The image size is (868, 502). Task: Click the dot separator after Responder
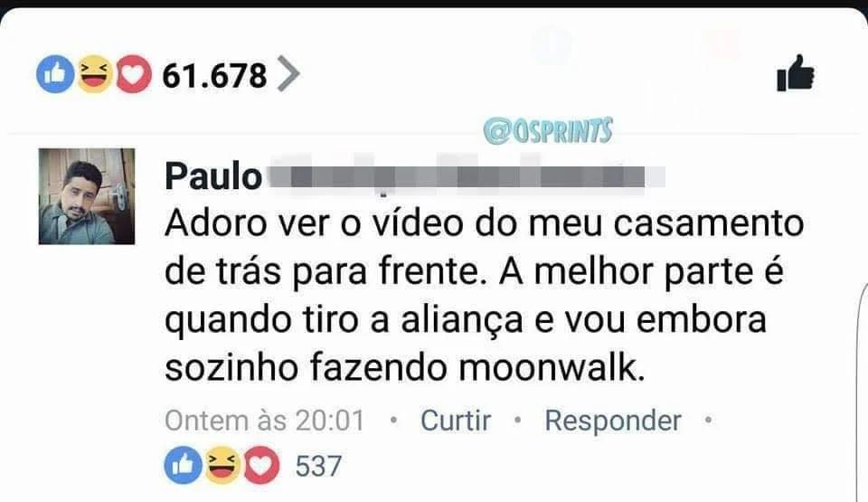click(x=707, y=421)
